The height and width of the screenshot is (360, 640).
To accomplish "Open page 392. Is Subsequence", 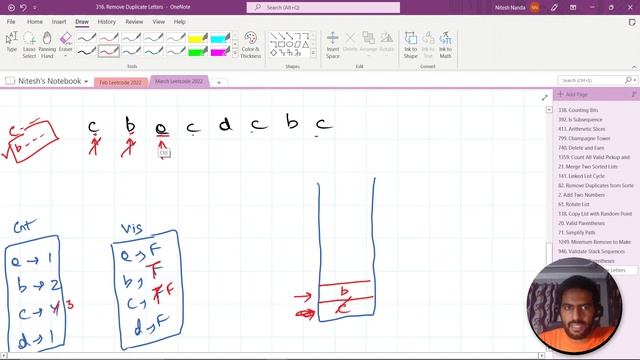I will [x=580, y=120].
